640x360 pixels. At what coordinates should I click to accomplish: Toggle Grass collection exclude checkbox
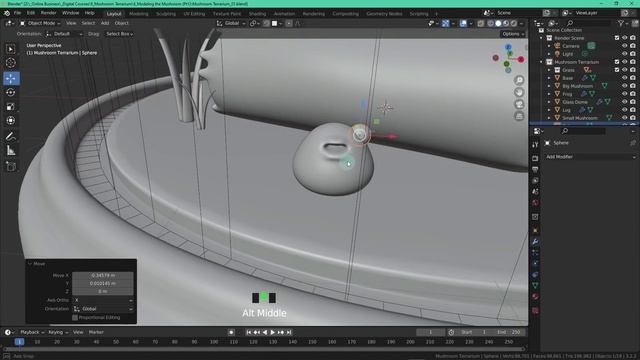(x=617, y=70)
